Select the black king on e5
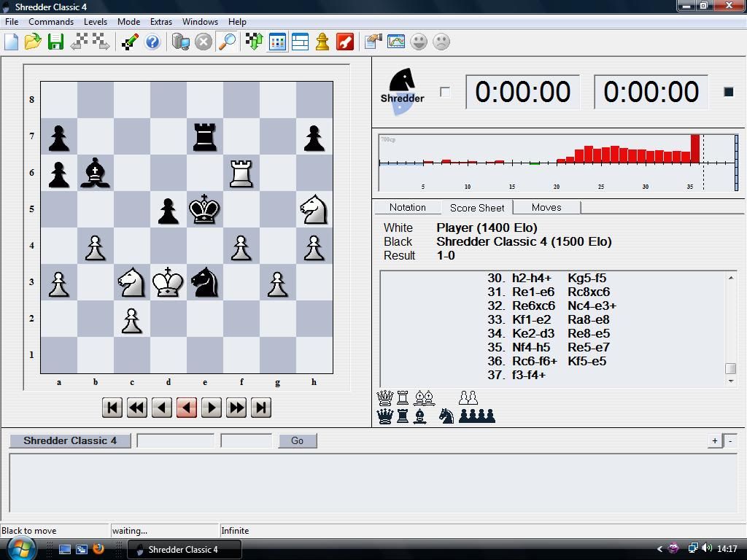The width and height of the screenshot is (747, 560). tap(205, 209)
